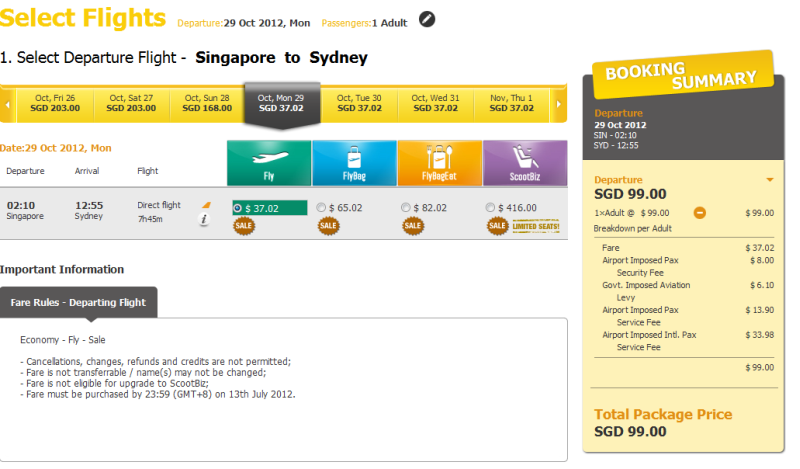Switch to Oct, Tue 30 date tab
The height and width of the screenshot is (469, 800).
click(x=359, y=103)
